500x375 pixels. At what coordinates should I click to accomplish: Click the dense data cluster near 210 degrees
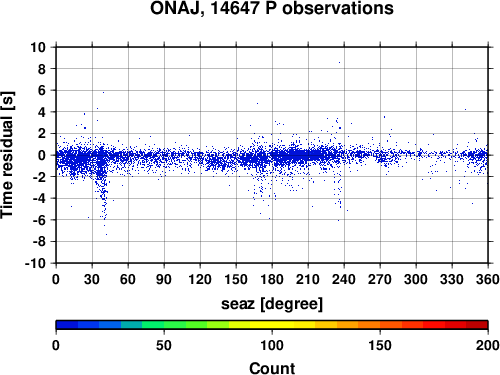[x=308, y=155]
